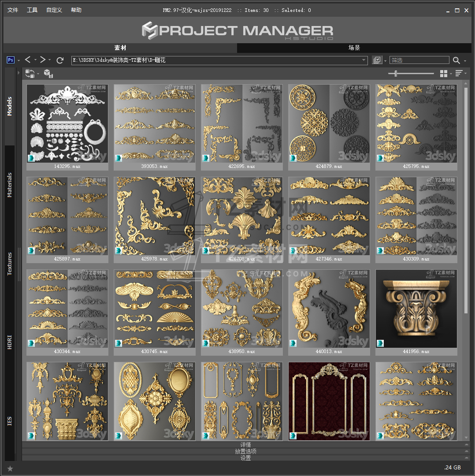This screenshot has width=475, height=476.
Task: Select thumbnail 393053.max
Action: (x=155, y=127)
